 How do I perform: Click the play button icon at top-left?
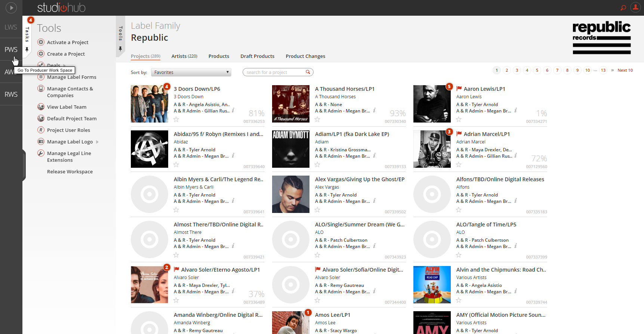11,7
